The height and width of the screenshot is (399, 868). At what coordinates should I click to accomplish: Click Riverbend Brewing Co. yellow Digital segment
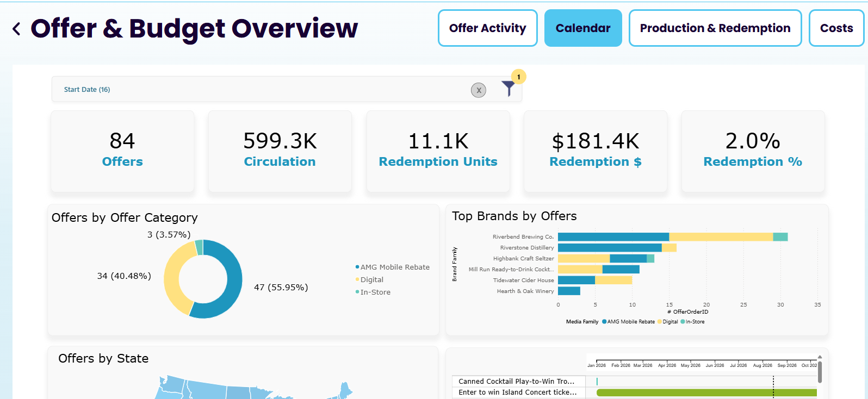[x=721, y=236]
